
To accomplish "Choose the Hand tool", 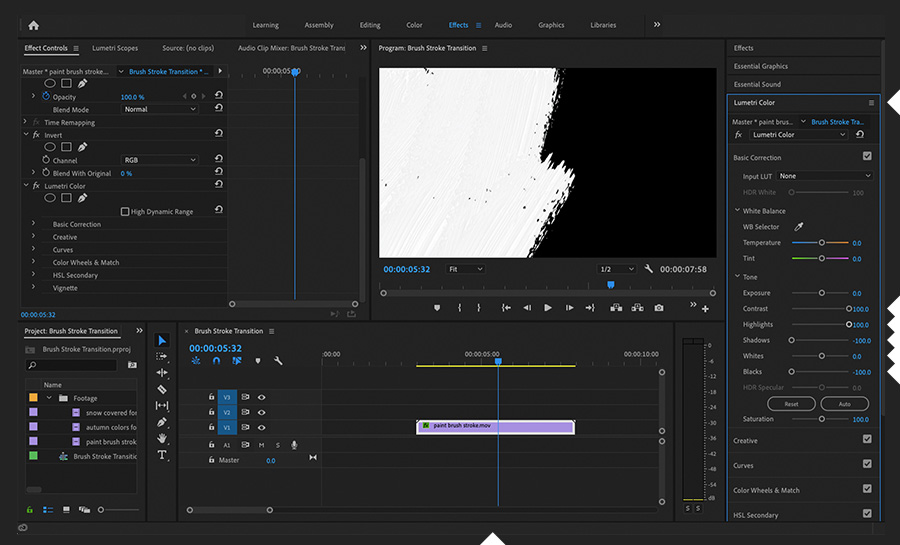I will tap(163, 439).
